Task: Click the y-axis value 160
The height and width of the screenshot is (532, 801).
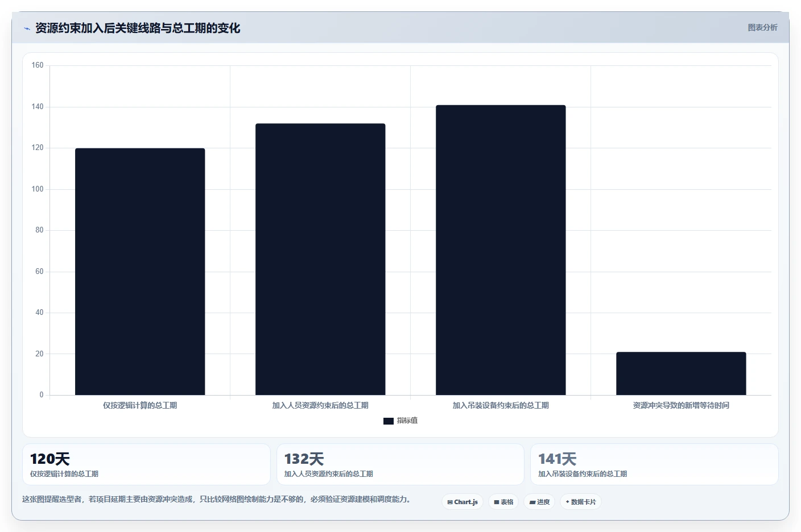Action: (x=38, y=65)
